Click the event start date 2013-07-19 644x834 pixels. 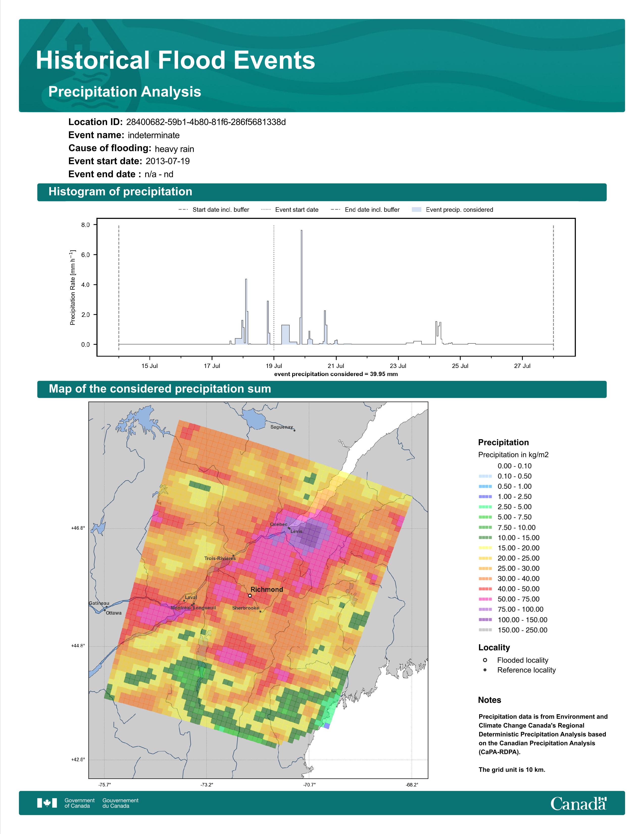coord(167,161)
